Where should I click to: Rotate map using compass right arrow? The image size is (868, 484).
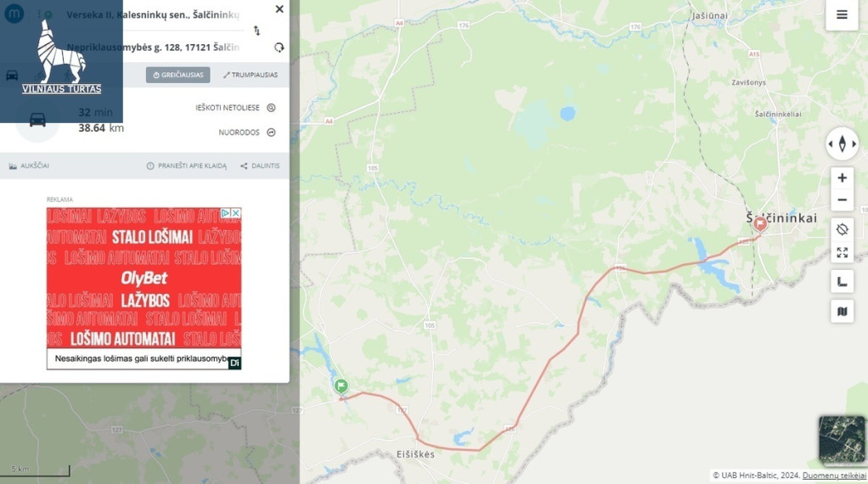coord(854,144)
